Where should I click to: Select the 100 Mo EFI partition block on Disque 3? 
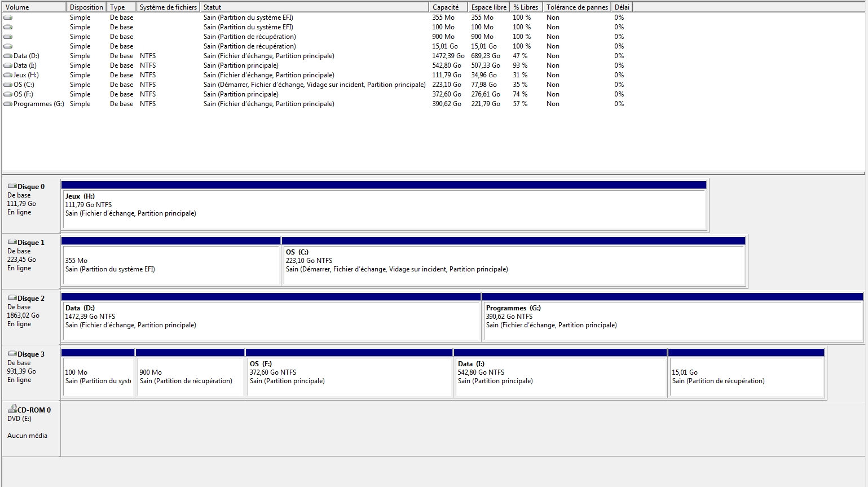(x=98, y=373)
